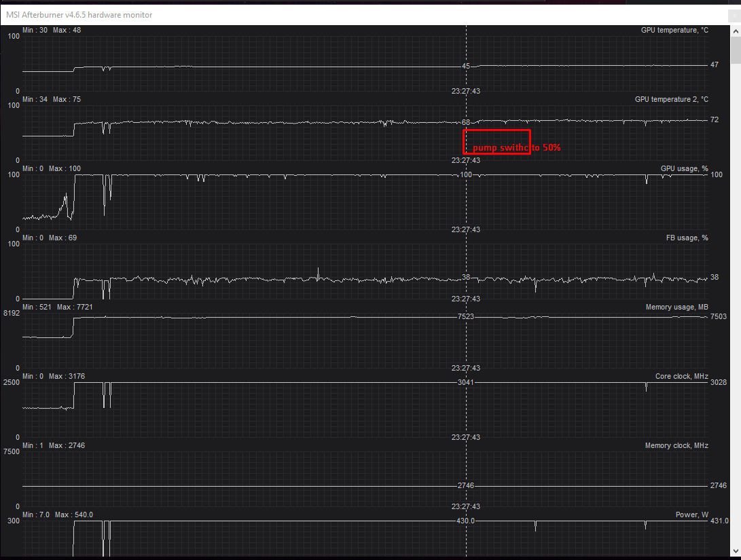Select the 'GPU temperature 2, °C' graph label
Viewport: 741px width, 560px height.
pos(672,100)
